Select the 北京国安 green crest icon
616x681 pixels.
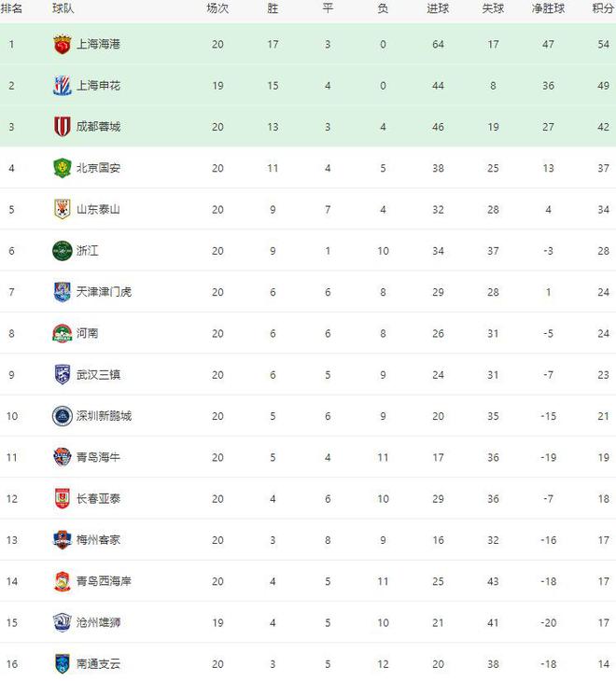click(63, 168)
